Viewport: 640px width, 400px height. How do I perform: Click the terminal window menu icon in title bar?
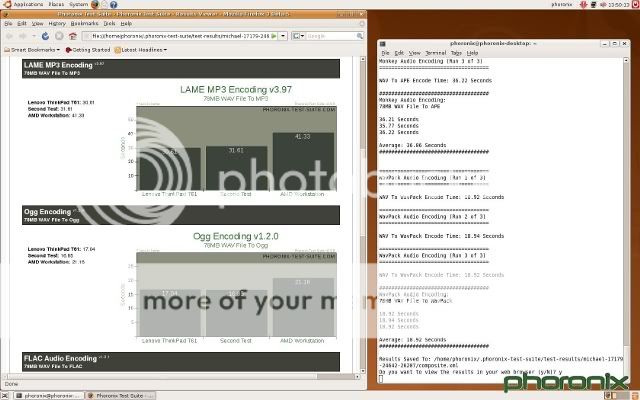(382, 43)
